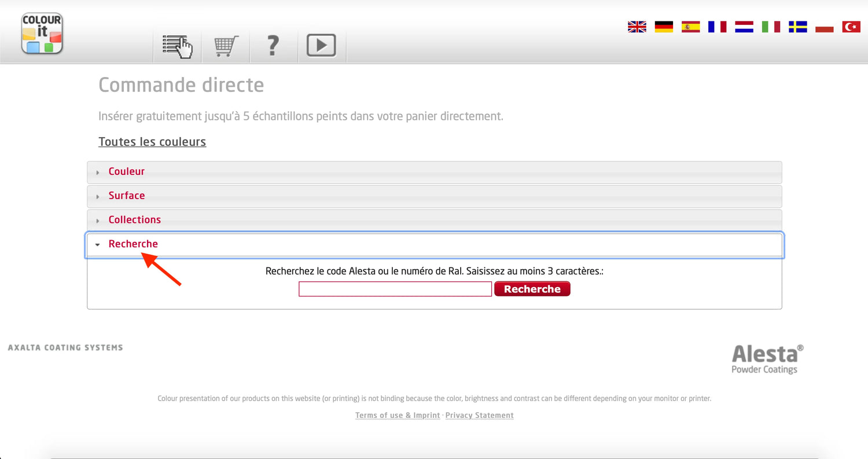Click the red Recherche search button

coord(532,289)
